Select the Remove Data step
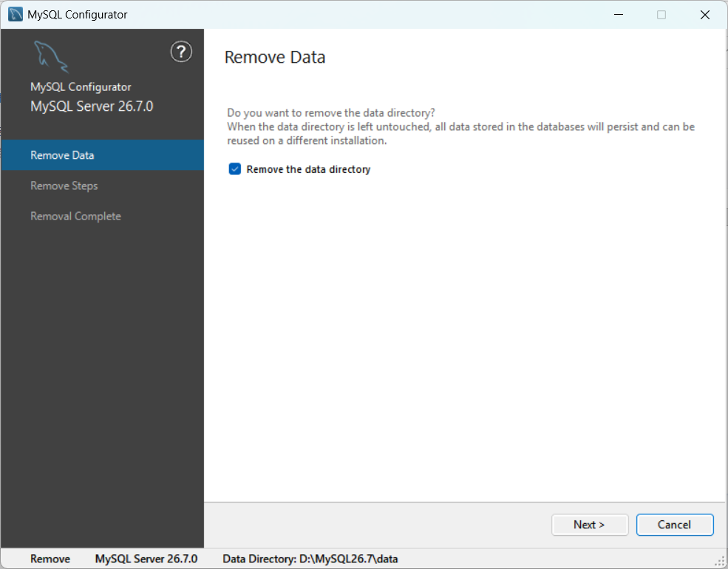 (102, 155)
